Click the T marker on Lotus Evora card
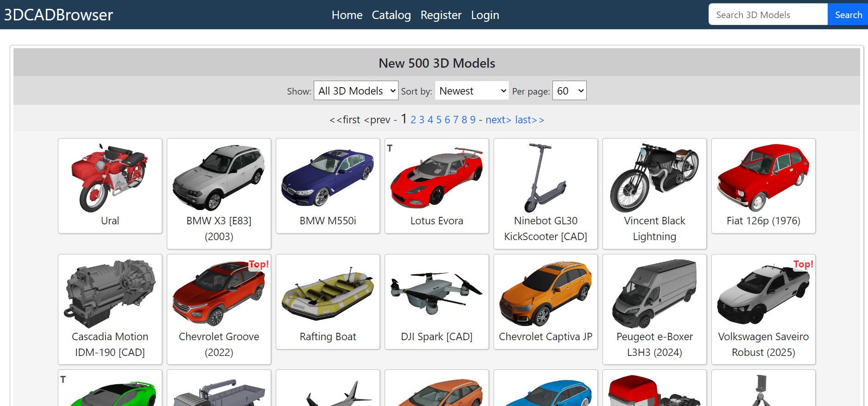The image size is (868, 406). click(x=390, y=148)
